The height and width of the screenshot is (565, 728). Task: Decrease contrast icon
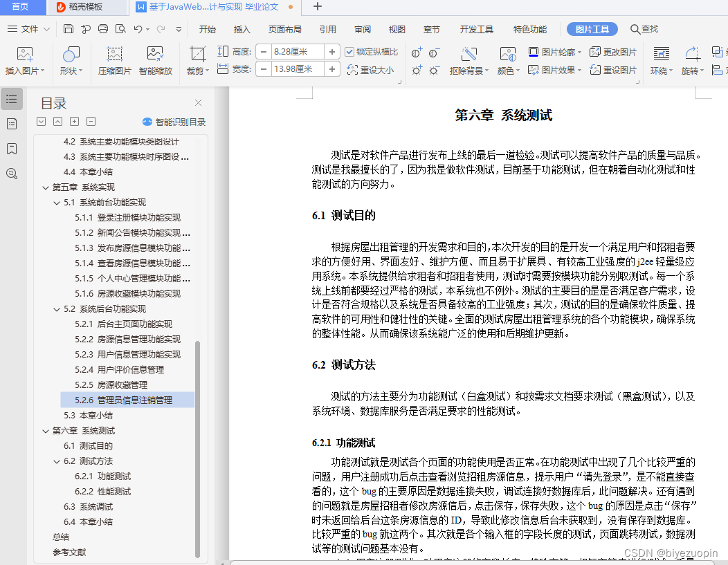click(x=434, y=53)
